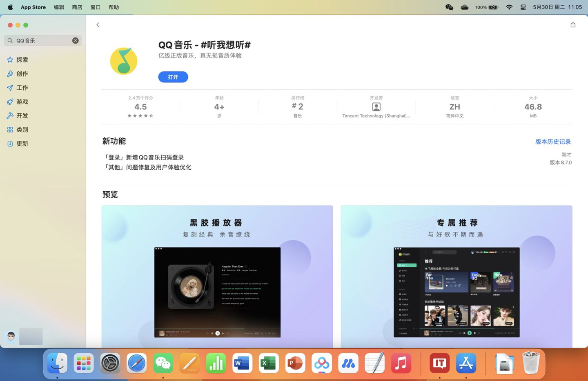This screenshot has height=381, width=588.
Task: Click the 版本 8.7.0 text
Action: coord(560,162)
